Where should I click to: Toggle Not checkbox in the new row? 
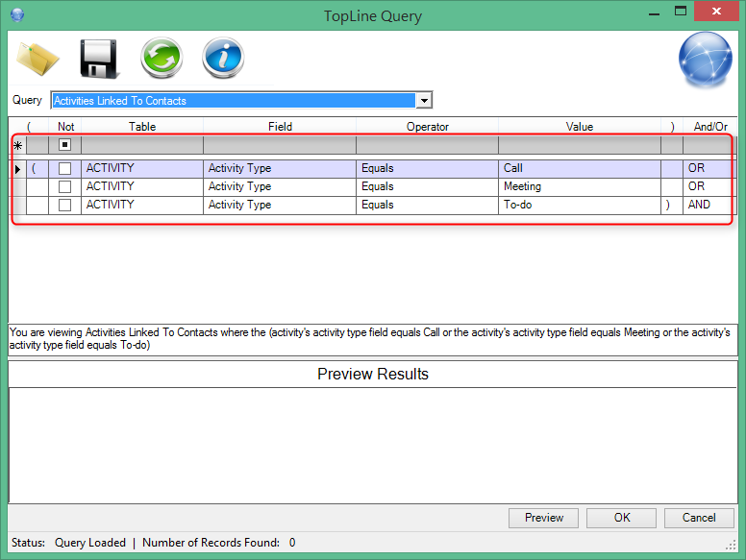click(x=64, y=144)
